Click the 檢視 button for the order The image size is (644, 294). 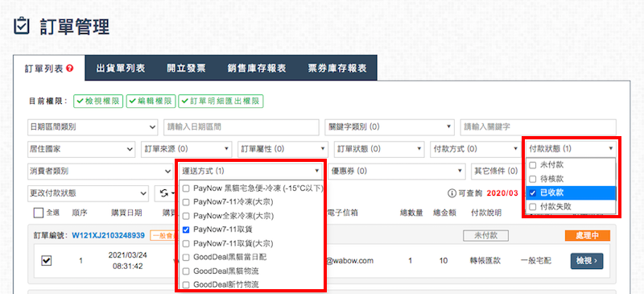tap(587, 261)
